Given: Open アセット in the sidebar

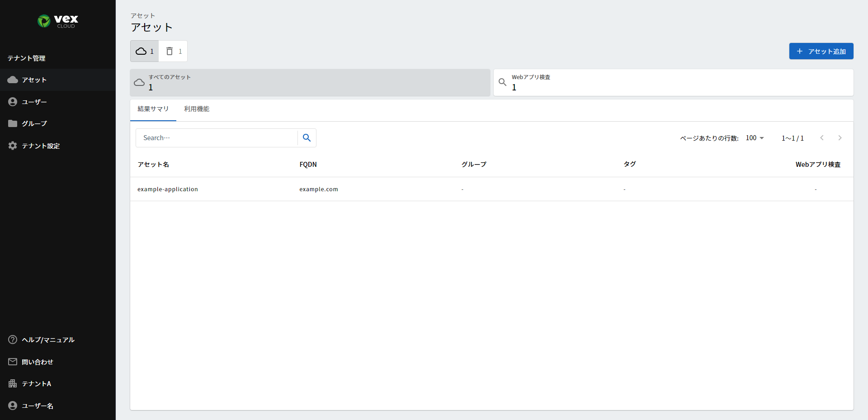Looking at the screenshot, I should [58, 80].
